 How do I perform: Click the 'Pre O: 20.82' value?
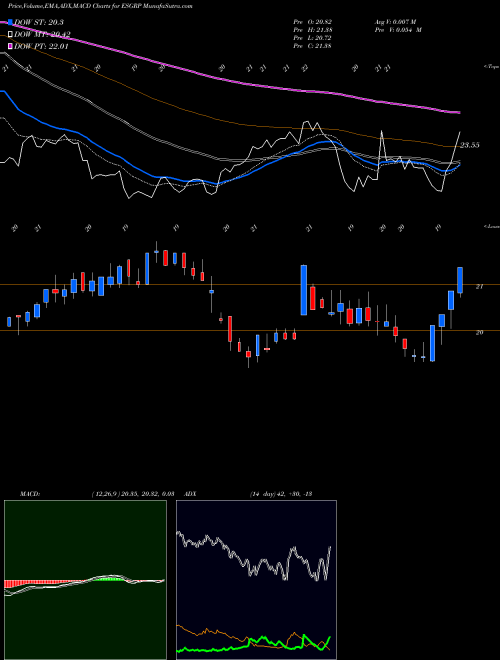tap(313, 22)
